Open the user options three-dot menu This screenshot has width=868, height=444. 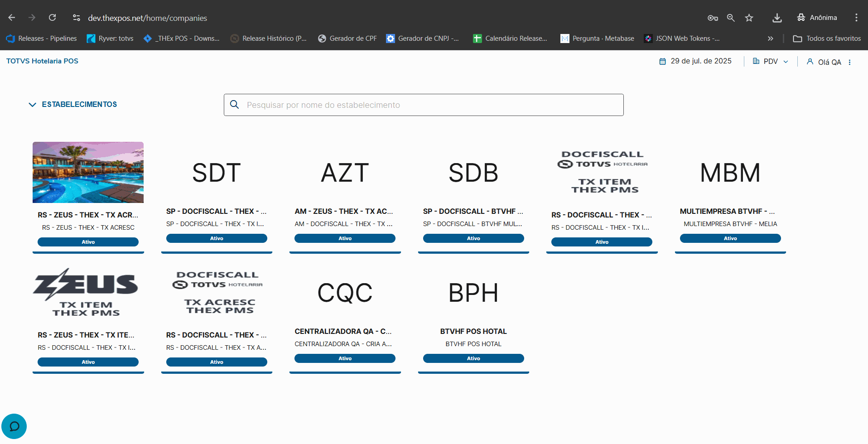click(x=850, y=62)
